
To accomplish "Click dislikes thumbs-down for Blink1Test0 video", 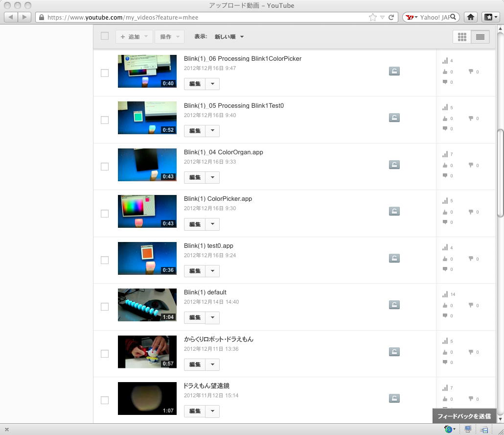I will point(471,119).
